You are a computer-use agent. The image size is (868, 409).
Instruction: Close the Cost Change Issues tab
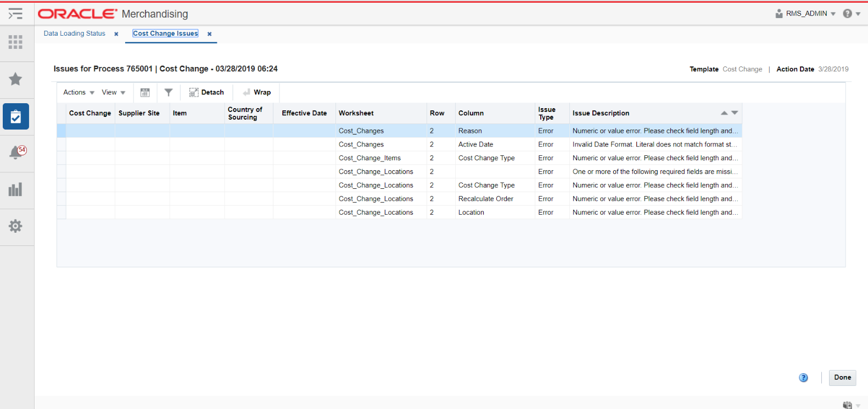pyautogui.click(x=210, y=34)
